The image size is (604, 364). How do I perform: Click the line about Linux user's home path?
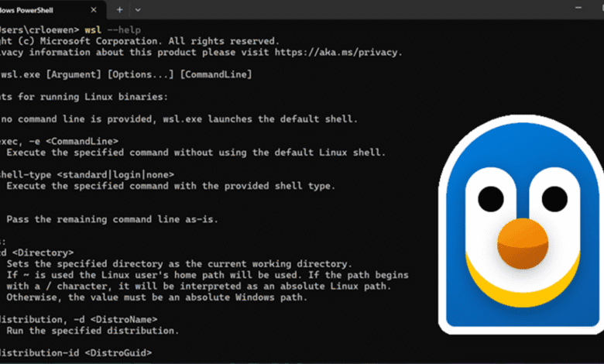click(208, 275)
